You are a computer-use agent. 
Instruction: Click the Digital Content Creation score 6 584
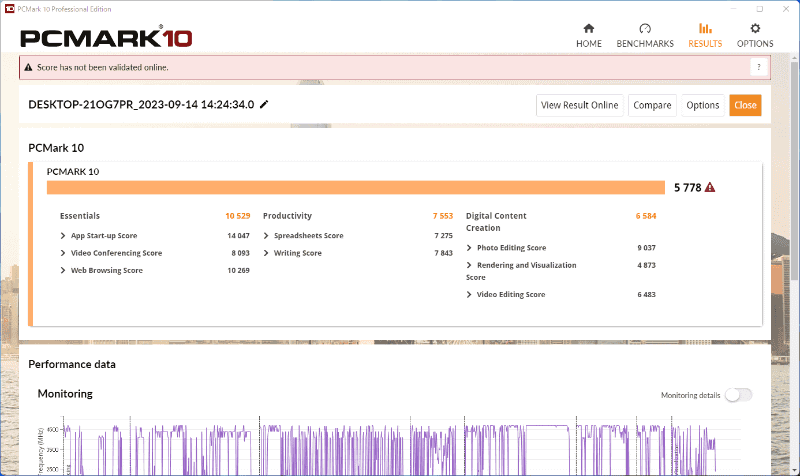pos(646,216)
